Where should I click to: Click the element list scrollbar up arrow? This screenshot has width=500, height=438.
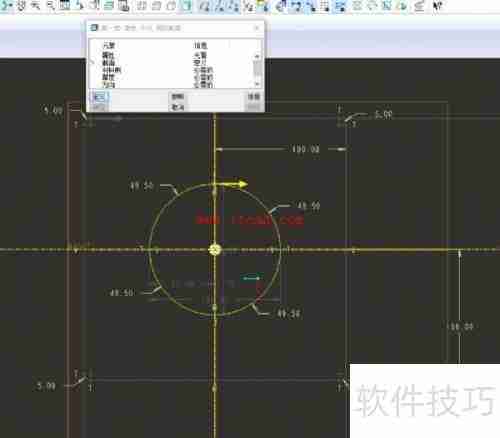pyautogui.click(x=257, y=56)
